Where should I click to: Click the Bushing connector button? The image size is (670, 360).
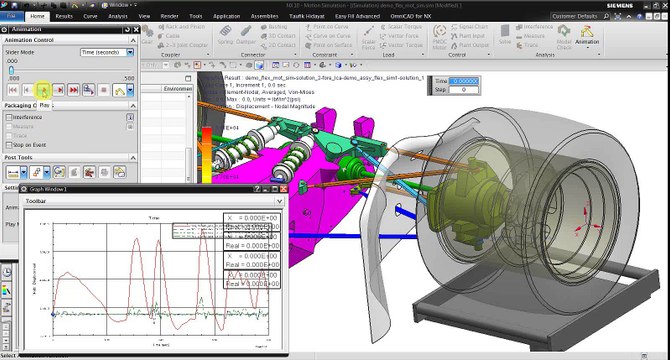click(274, 26)
